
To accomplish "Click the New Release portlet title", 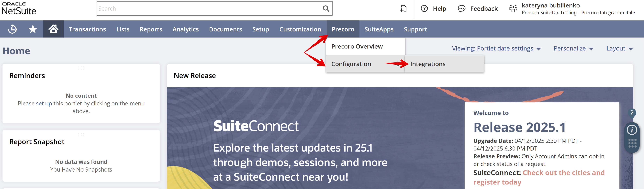I will [195, 76].
